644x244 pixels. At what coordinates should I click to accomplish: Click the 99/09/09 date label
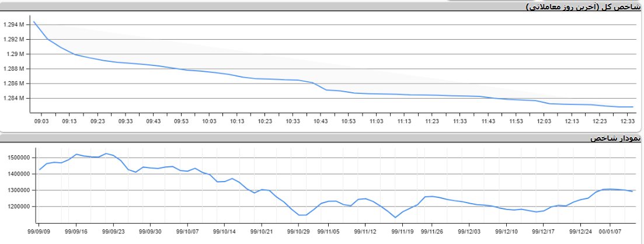tap(39, 231)
